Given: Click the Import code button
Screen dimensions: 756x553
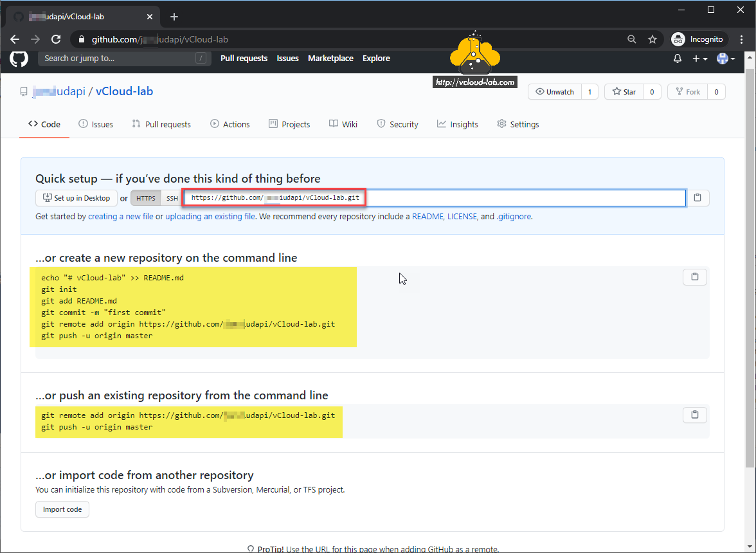Looking at the screenshot, I should pyautogui.click(x=62, y=510).
